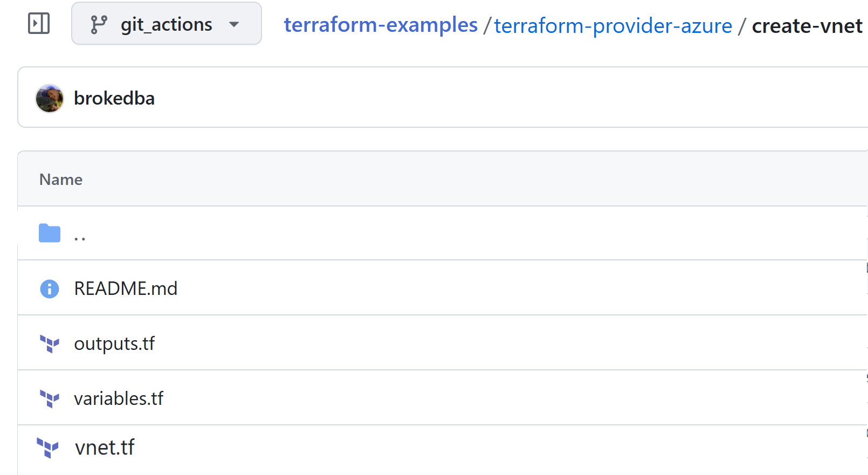Open the brokedba user profile link
868x475 pixels.
tap(114, 98)
